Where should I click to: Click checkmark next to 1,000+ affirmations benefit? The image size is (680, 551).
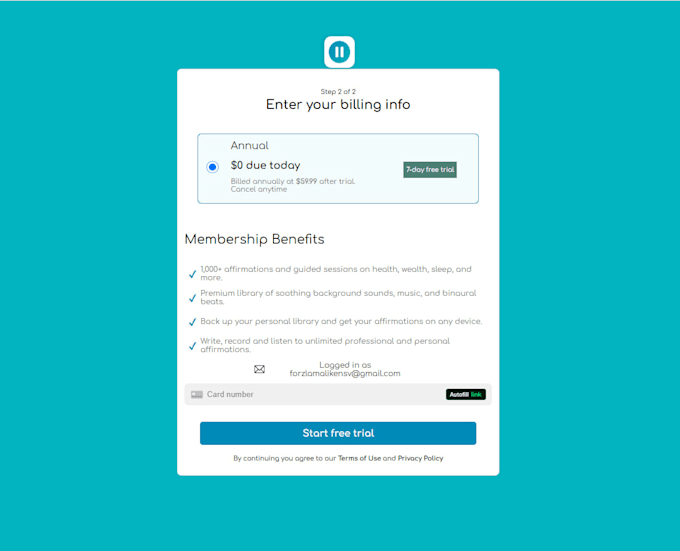pyautogui.click(x=193, y=274)
